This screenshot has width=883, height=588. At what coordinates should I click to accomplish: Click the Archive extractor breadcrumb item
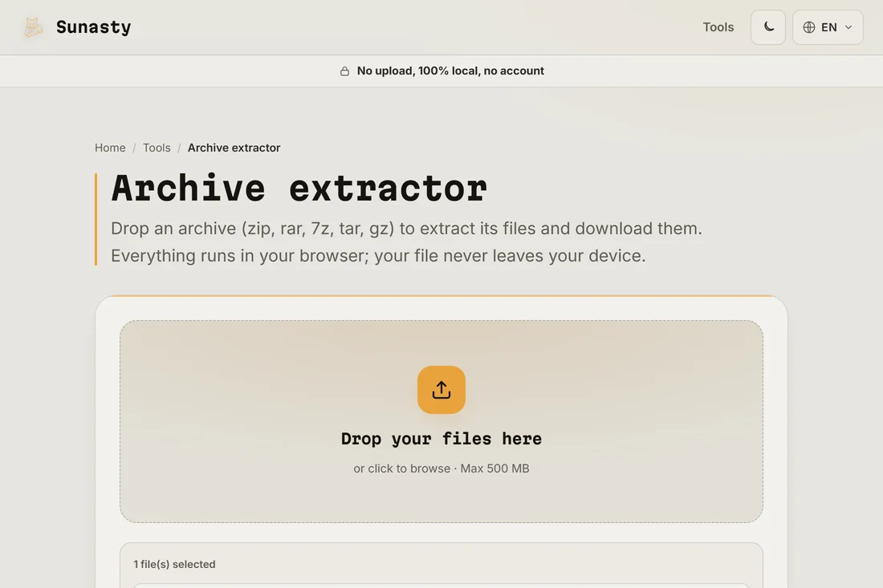[x=234, y=148]
